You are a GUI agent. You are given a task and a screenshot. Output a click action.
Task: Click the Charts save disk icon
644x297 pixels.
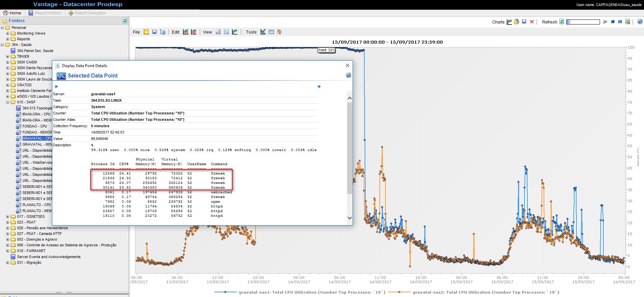[x=524, y=22]
